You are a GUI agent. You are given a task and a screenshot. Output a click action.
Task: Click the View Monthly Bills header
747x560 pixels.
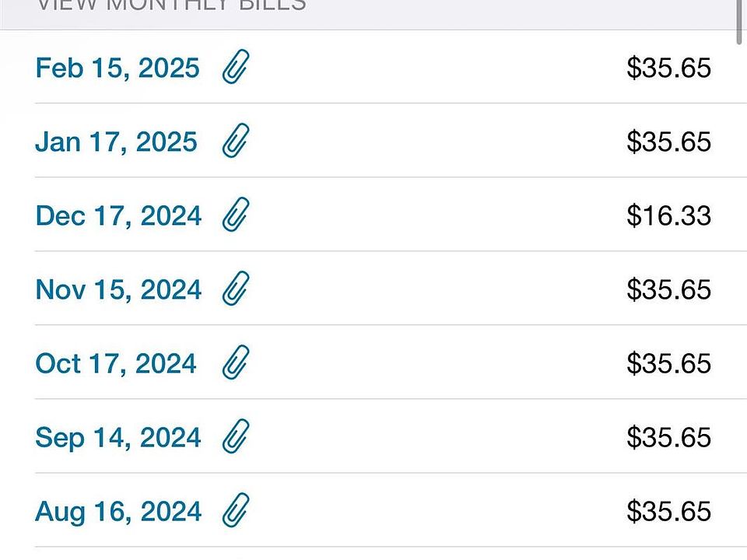[172, 6]
